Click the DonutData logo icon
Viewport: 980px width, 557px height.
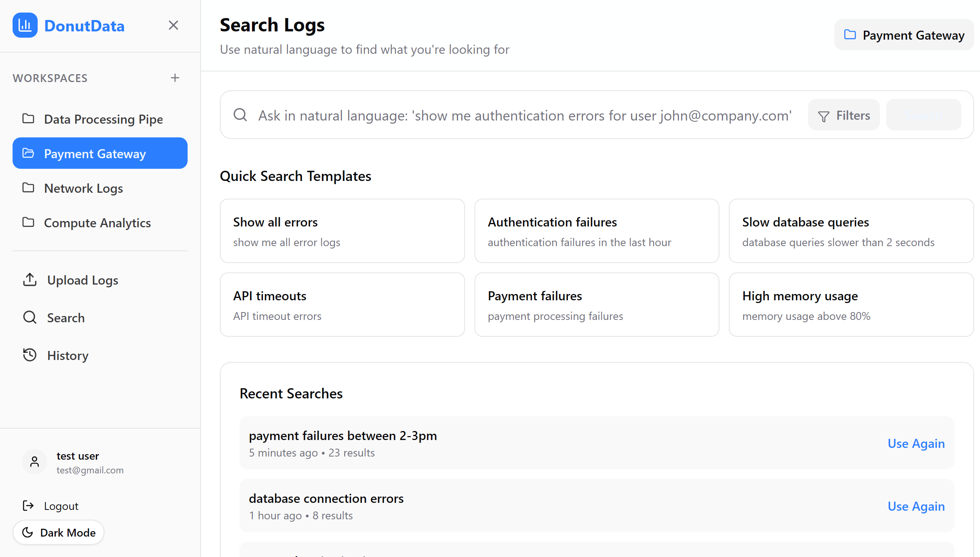(x=25, y=26)
